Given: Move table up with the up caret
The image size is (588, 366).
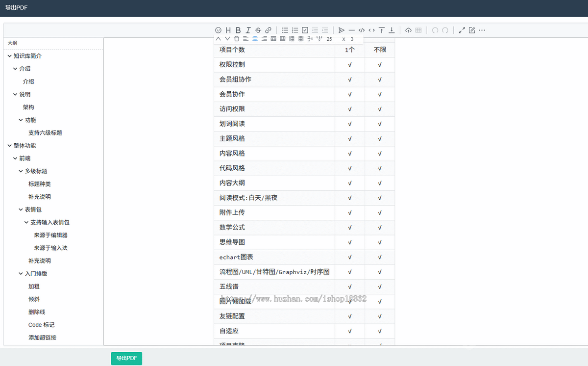Looking at the screenshot, I should tap(218, 39).
